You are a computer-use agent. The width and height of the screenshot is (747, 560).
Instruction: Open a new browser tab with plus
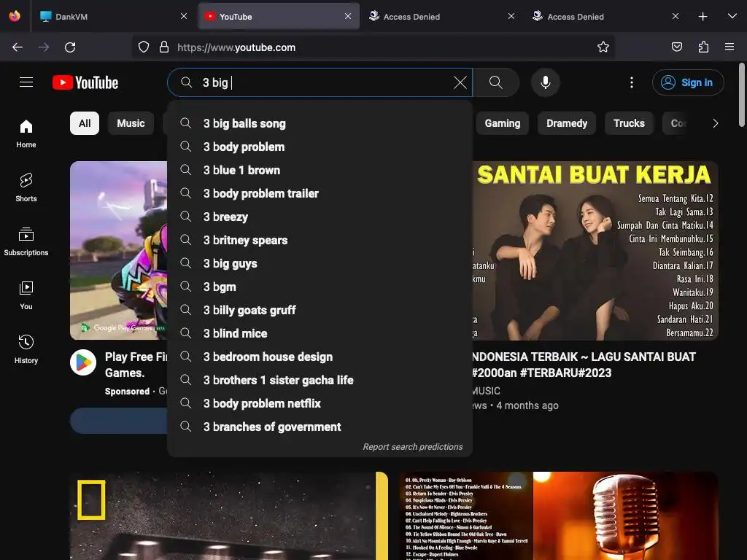pyautogui.click(x=703, y=17)
